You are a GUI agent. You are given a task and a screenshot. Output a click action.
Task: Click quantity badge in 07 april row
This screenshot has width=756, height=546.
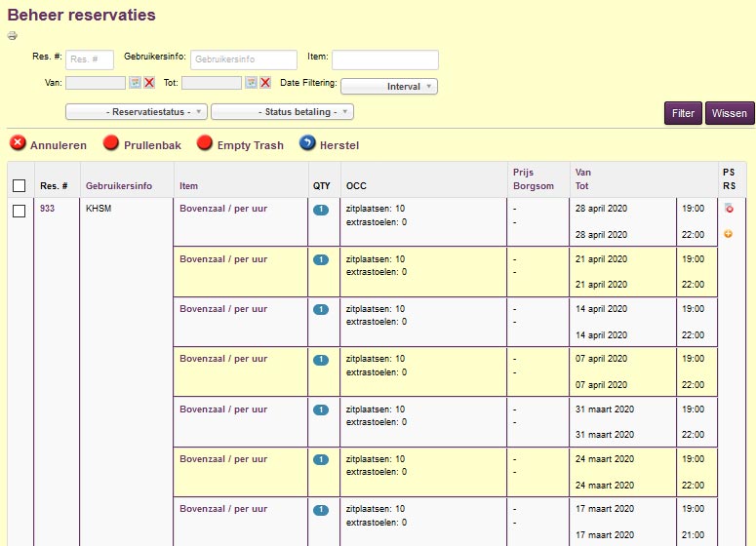tap(321, 360)
